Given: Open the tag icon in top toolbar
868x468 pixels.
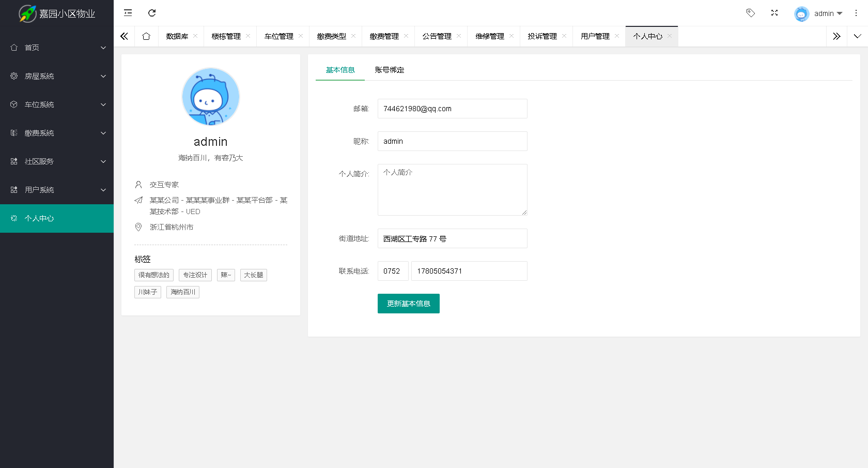Looking at the screenshot, I should click(x=750, y=13).
